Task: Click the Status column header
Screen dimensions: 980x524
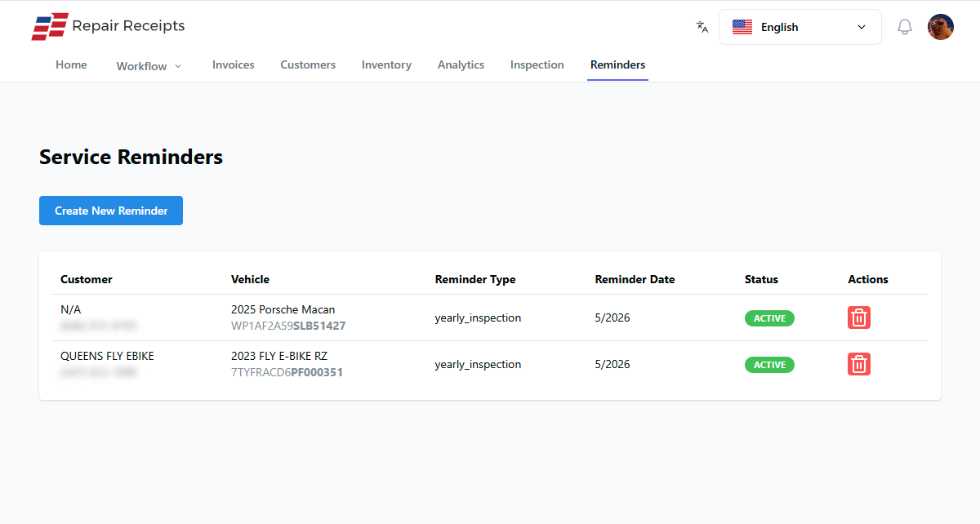Action: tap(761, 279)
